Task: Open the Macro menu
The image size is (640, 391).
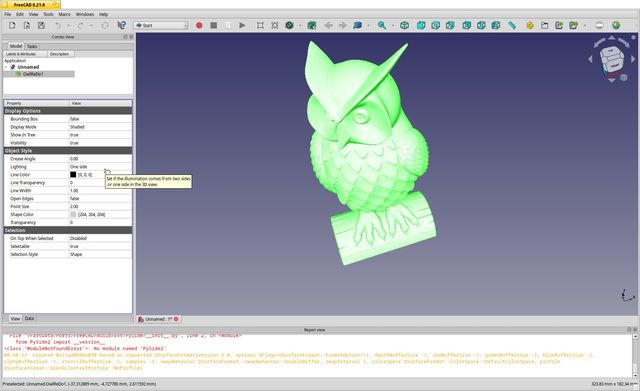Action: 64,14
